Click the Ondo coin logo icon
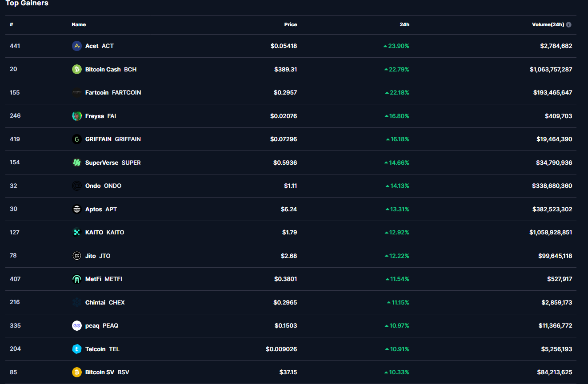The image size is (588, 384). coord(77,186)
